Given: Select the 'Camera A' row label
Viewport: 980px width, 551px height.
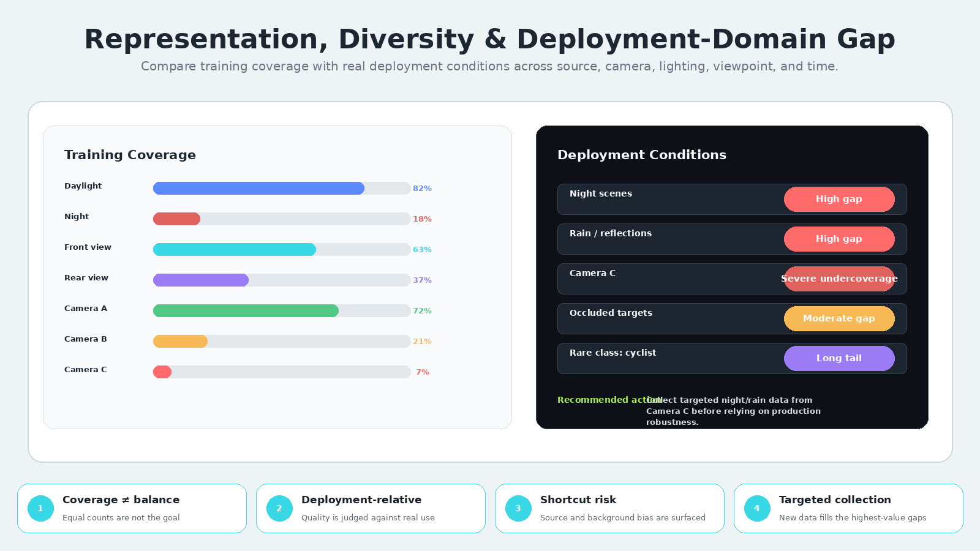Looking at the screenshot, I should click(86, 309).
